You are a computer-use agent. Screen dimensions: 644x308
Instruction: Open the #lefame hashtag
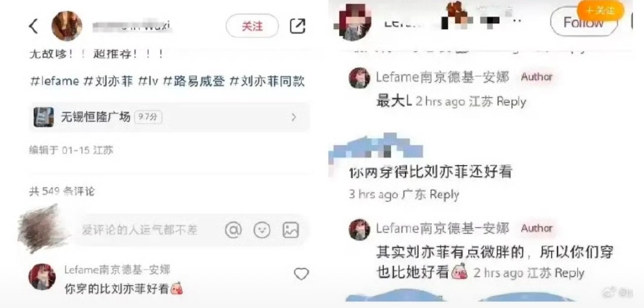click(x=55, y=81)
